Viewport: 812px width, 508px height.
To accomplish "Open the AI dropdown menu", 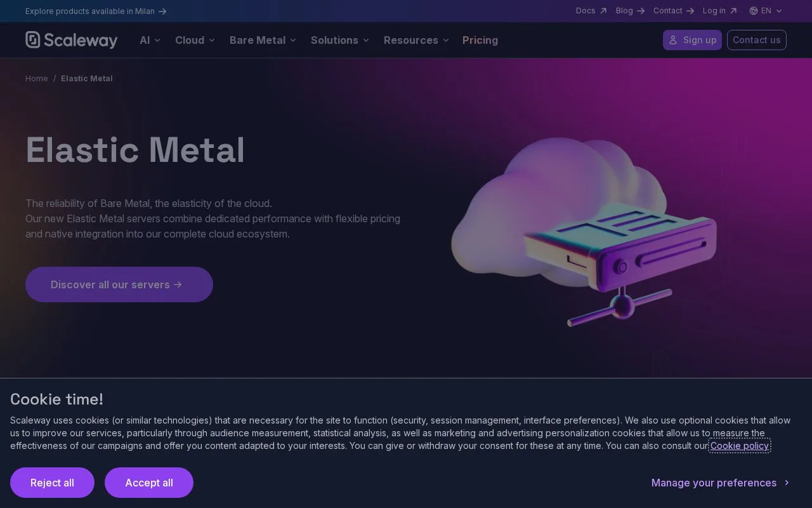I will coord(150,40).
